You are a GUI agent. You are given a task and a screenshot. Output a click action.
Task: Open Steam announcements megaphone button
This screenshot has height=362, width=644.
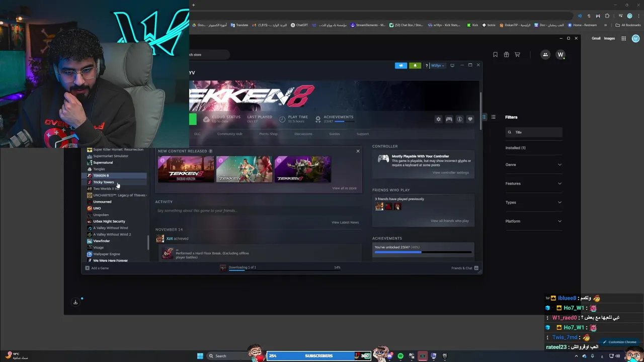401,65
